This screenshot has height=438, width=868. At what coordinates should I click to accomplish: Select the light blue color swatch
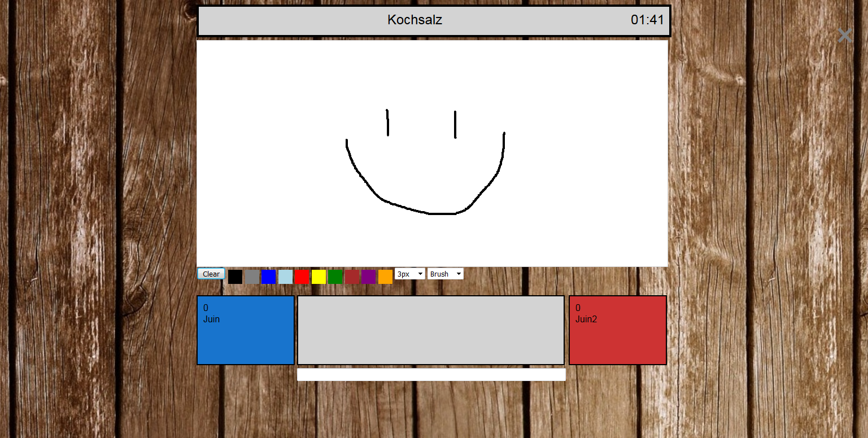[x=285, y=277]
